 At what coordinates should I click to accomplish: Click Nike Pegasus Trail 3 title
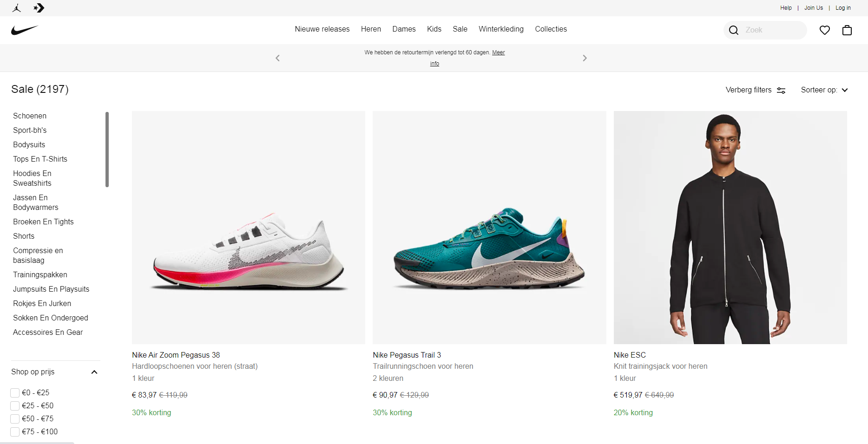(407, 355)
